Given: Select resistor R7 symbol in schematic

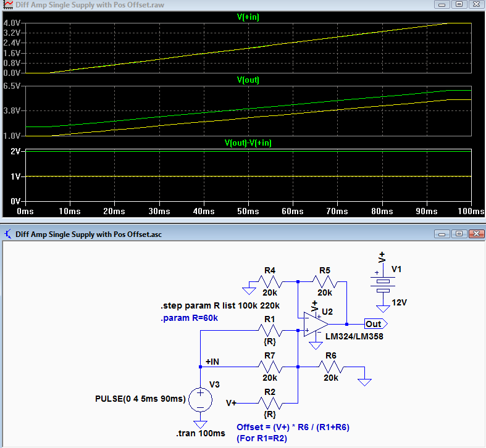Looking at the screenshot, I should [x=270, y=367].
